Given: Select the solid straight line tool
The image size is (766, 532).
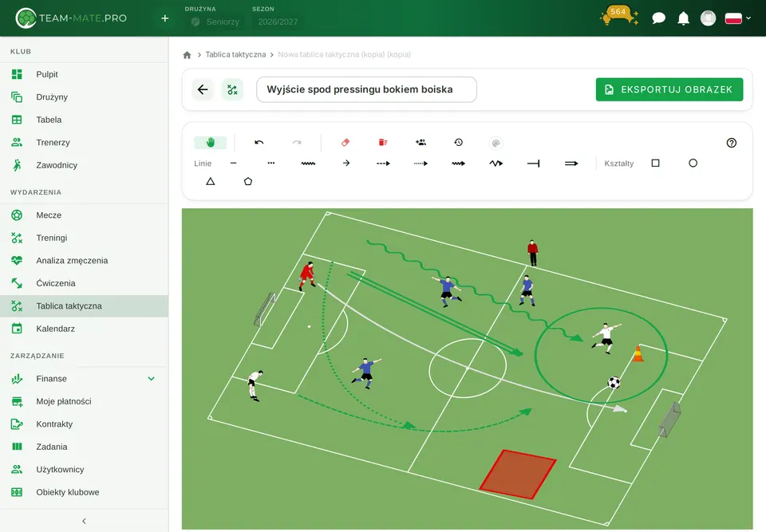Looking at the screenshot, I should 234,164.
